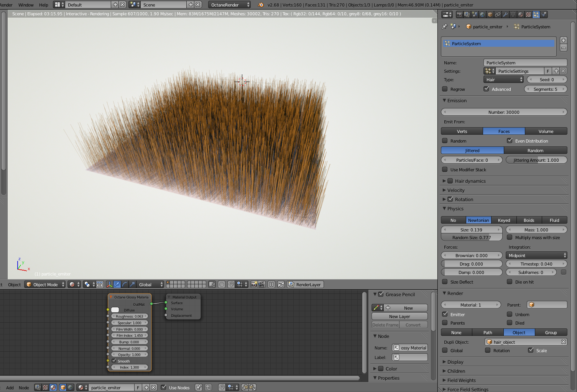Expand the Children panel
This screenshot has height=392, width=577.
point(456,371)
